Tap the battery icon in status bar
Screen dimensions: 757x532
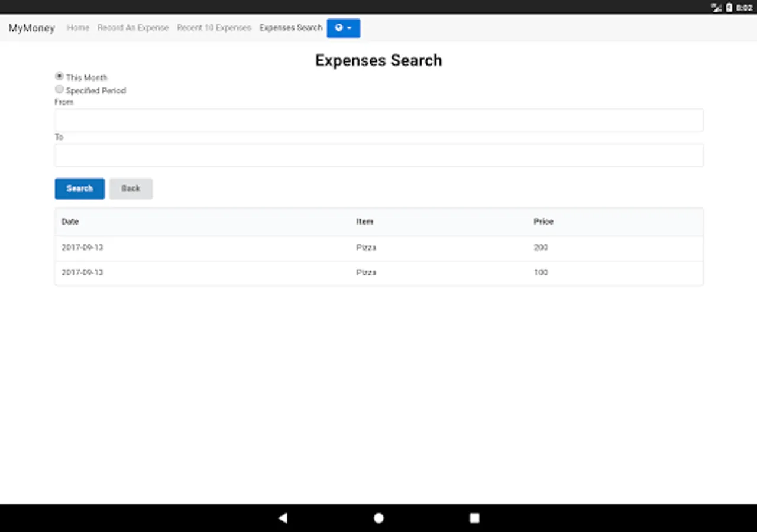[x=729, y=7]
